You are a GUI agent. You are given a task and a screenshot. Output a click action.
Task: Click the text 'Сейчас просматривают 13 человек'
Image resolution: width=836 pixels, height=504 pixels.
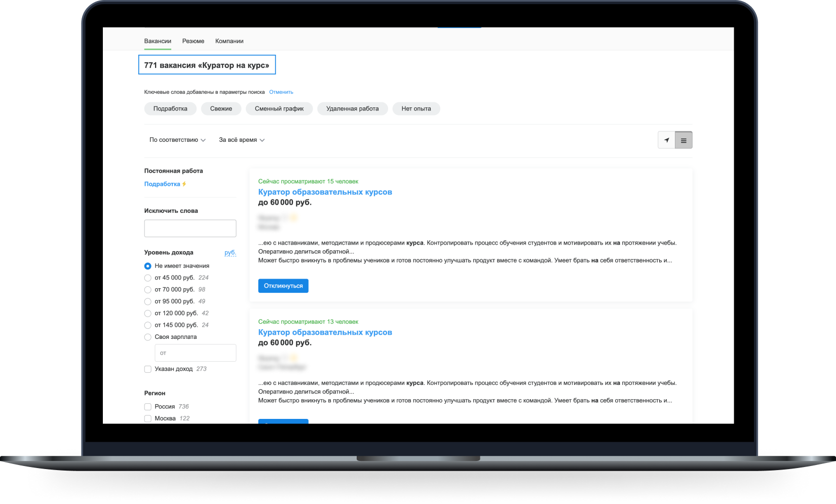coord(308,322)
